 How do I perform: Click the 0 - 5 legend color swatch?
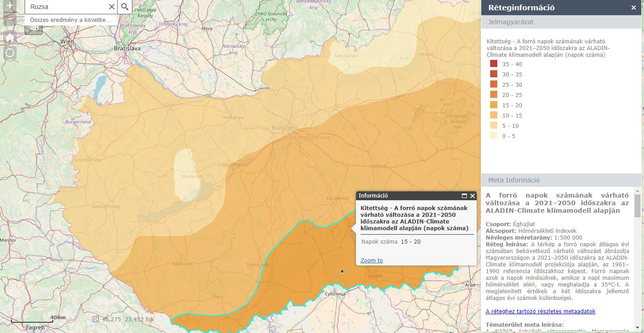(x=494, y=136)
